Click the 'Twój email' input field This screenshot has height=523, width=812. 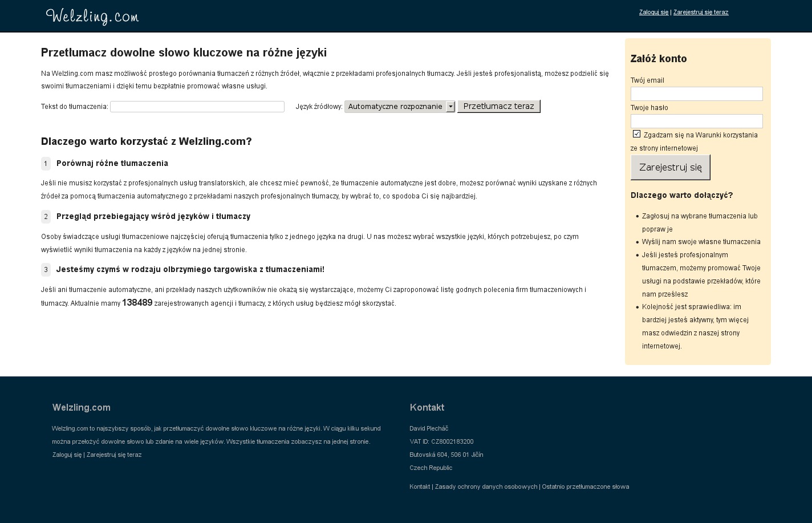pyautogui.click(x=696, y=94)
